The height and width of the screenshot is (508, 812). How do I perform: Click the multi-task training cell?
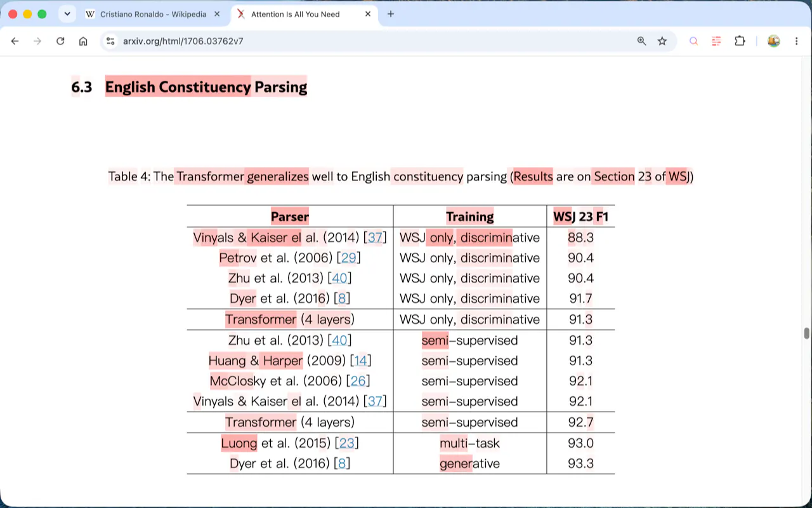pyautogui.click(x=470, y=443)
